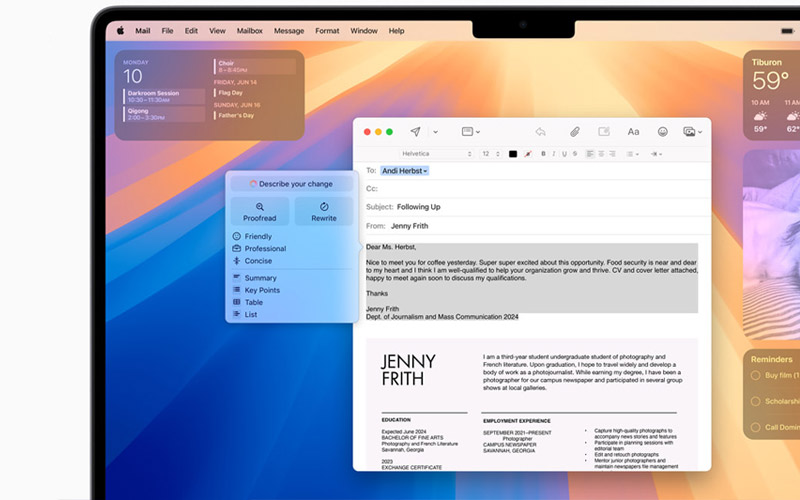This screenshot has height=500, width=800.
Task: Open the File menu
Action: [167, 31]
